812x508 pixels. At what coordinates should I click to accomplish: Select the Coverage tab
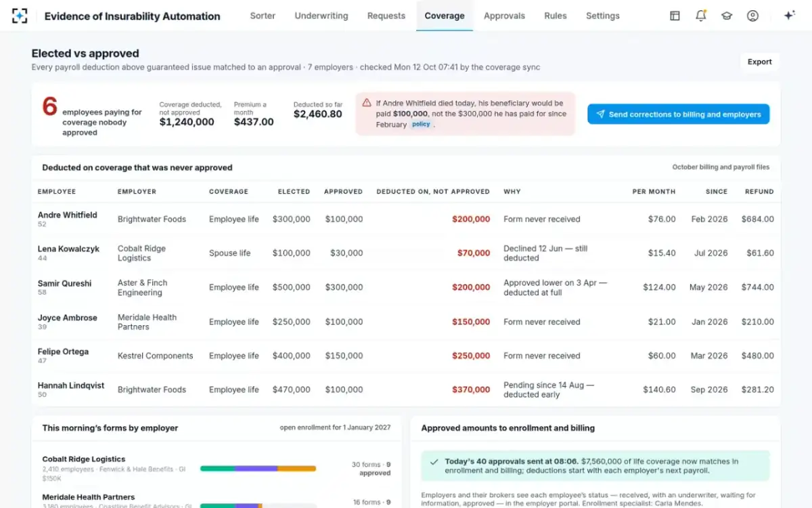point(445,16)
